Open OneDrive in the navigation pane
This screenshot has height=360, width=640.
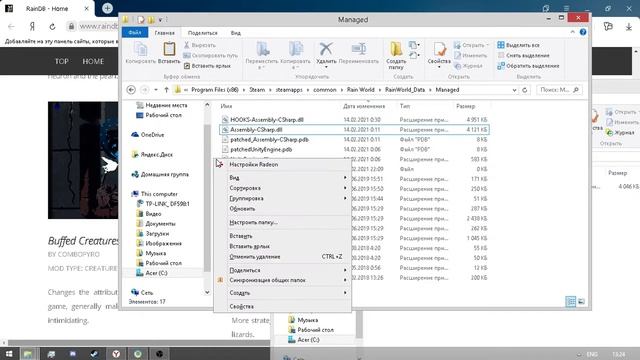click(148, 135)
